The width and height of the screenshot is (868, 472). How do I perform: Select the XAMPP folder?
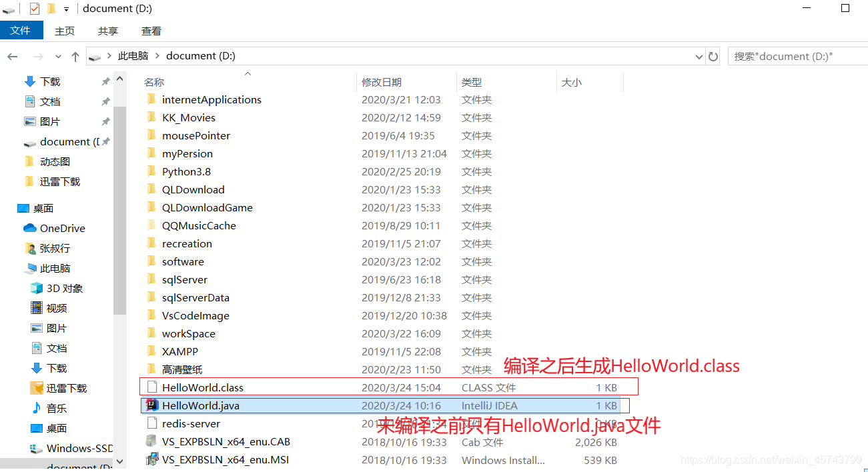coord(179,352)
